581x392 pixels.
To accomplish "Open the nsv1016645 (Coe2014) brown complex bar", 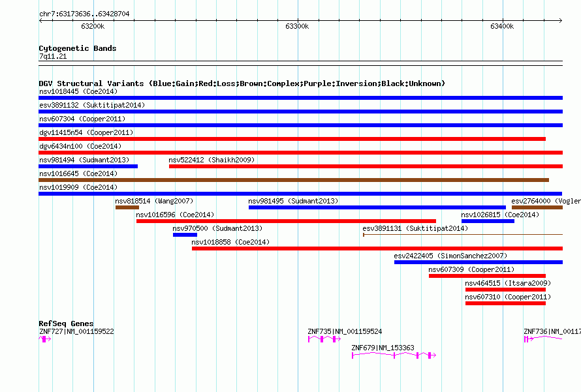I will coord(294,180).
